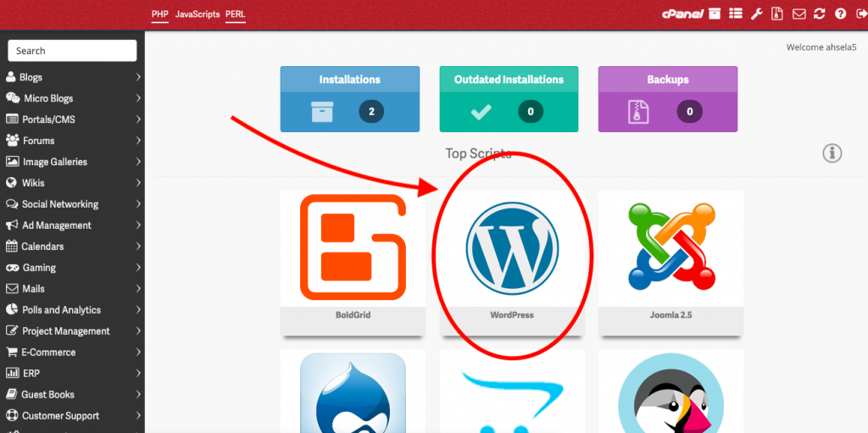Select WordPress label under logo
868x433 pixels.
[512, 315]
